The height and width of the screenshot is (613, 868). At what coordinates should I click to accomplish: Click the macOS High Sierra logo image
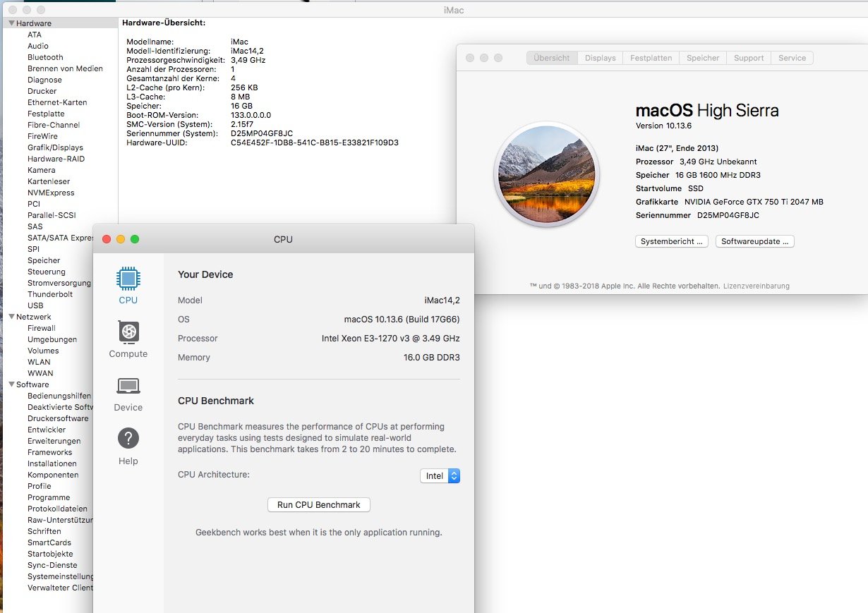tap(546, 174)
